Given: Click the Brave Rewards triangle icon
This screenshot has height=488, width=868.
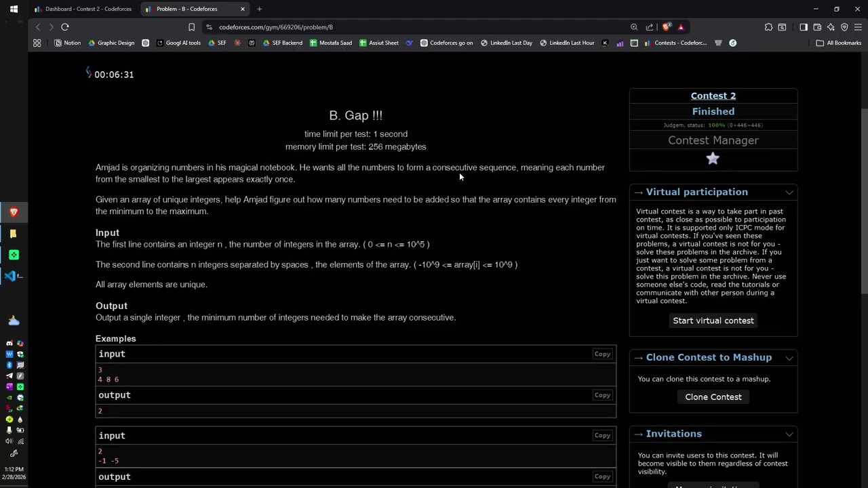Looking at the screenshot, I should click(681, 27).
